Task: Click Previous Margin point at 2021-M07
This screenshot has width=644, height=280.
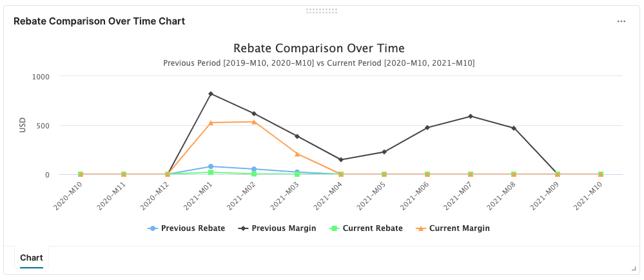Action: (x=471, y=116)
